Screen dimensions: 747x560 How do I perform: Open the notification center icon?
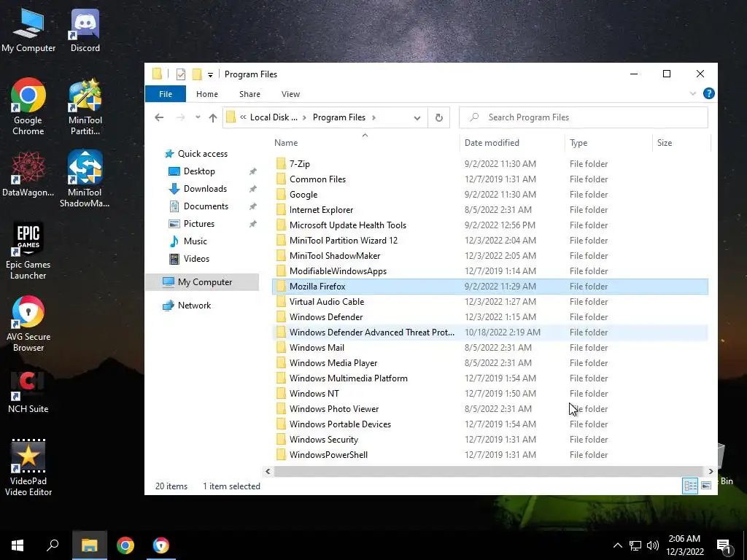(x=724, y=545)
